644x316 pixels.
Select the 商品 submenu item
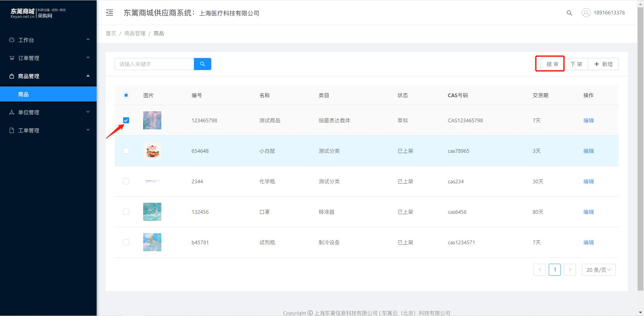[x=48, y=94]
